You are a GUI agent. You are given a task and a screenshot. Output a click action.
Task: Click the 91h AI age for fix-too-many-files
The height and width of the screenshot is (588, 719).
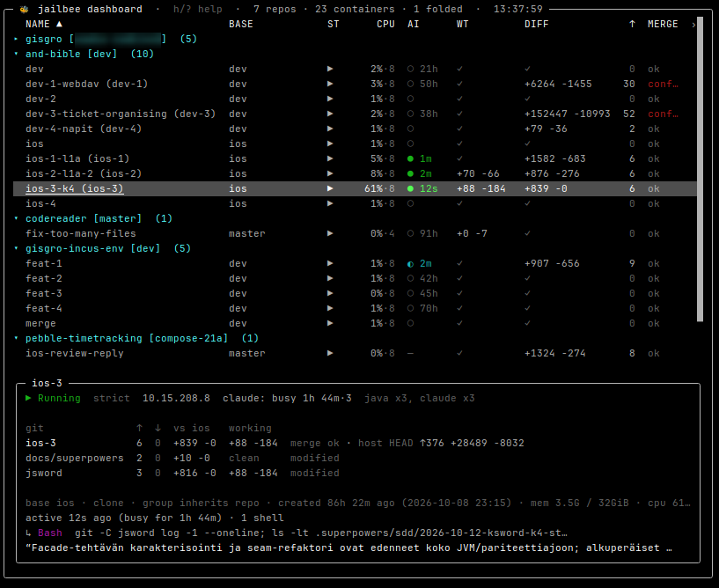coord(429,233)
